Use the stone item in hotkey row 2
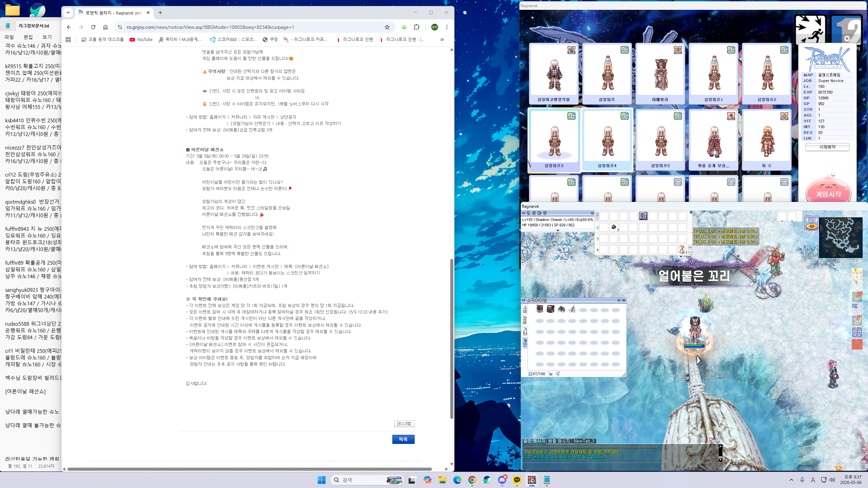The height and width of the screenshot is (488, 868). click(x=614, y=227)
